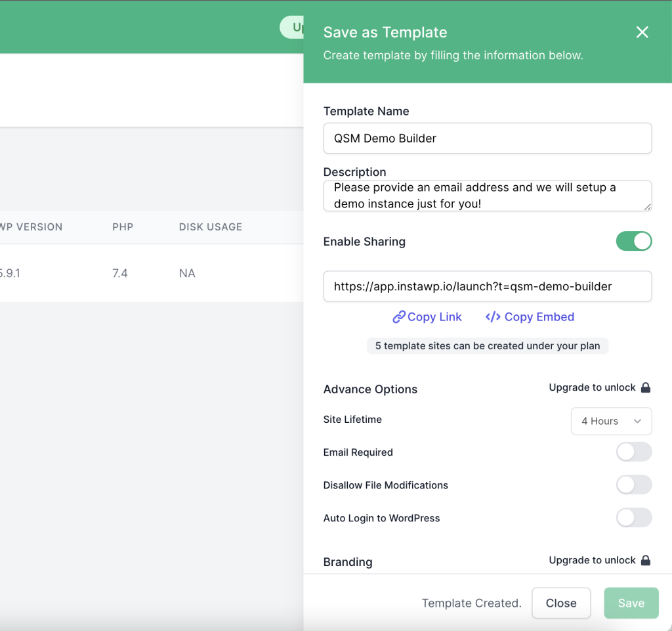Click the WP VERSION column header
The width and height of the screenshot is (672, 631).
[x=31, y=227]
